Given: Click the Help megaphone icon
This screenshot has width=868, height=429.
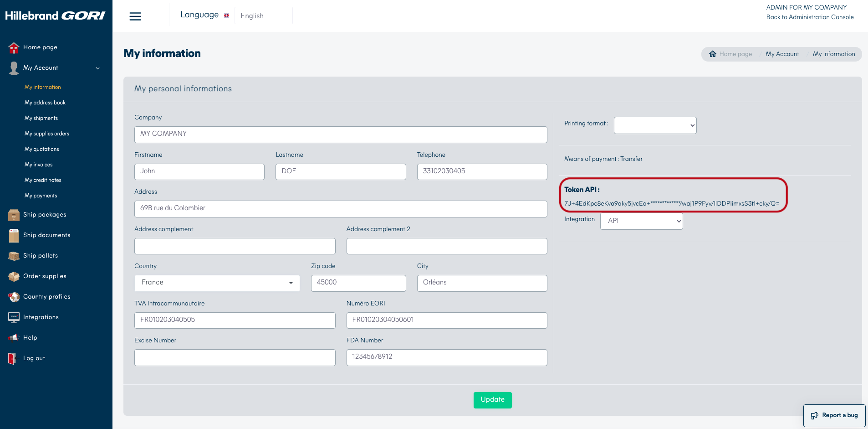Looking at the screenshot, I should tap(14, 338).
